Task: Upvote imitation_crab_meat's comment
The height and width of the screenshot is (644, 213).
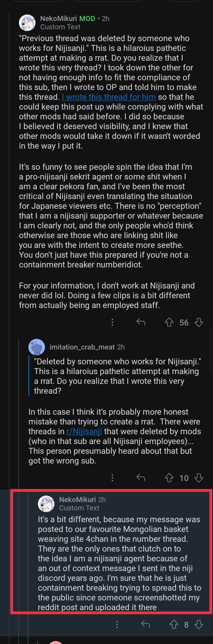Action: 169,478
